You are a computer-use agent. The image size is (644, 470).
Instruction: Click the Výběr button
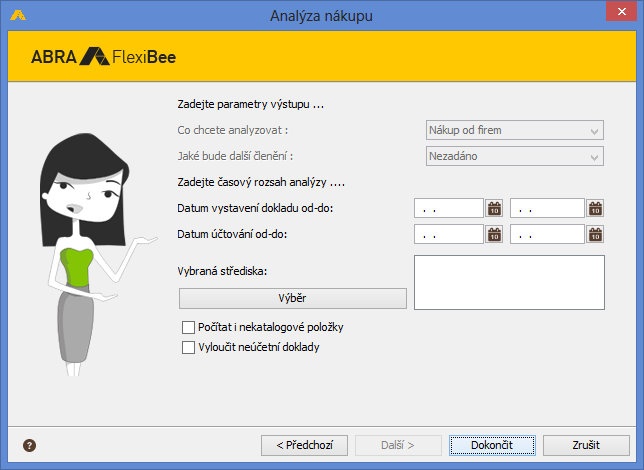tap(292, 298)
